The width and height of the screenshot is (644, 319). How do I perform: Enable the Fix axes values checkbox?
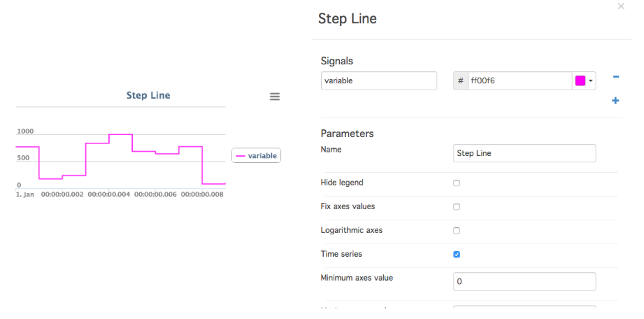click(x=457, y=207)
